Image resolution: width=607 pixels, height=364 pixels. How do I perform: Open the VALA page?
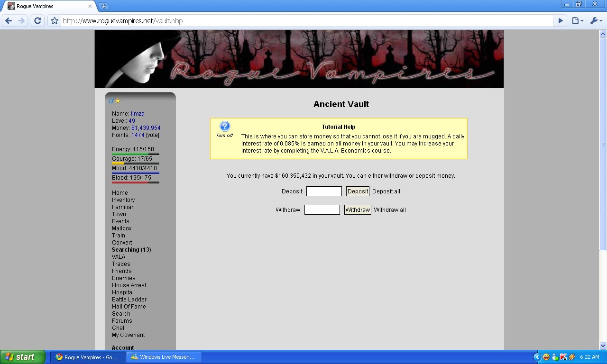click(119, 257)
